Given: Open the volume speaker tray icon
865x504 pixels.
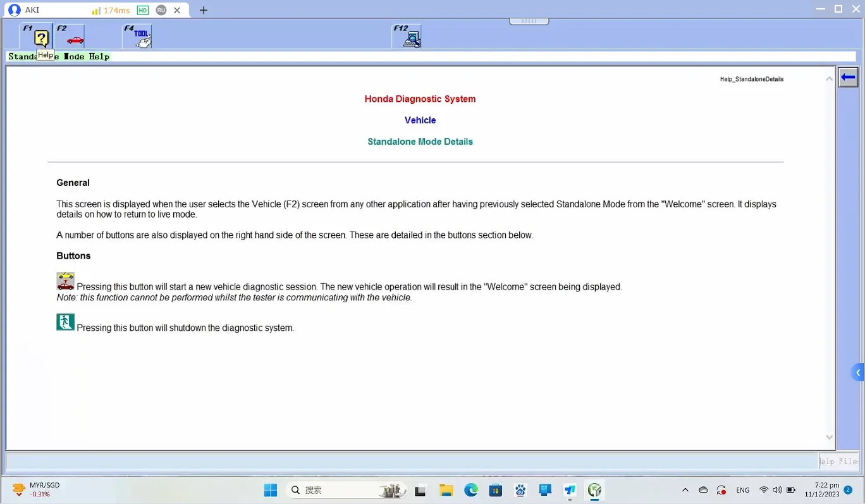Looking at the screenshot, I should [777, 490].
